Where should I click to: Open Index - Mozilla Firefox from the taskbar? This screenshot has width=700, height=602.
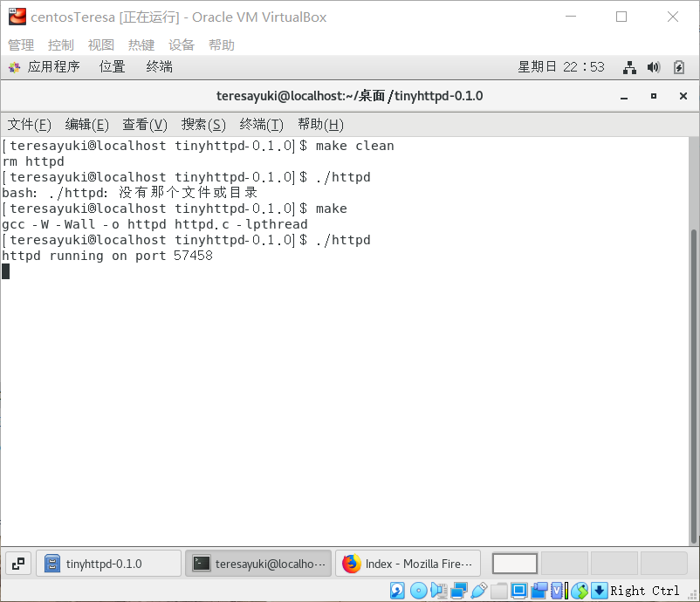pyautogui.click(x=408, y=563)
